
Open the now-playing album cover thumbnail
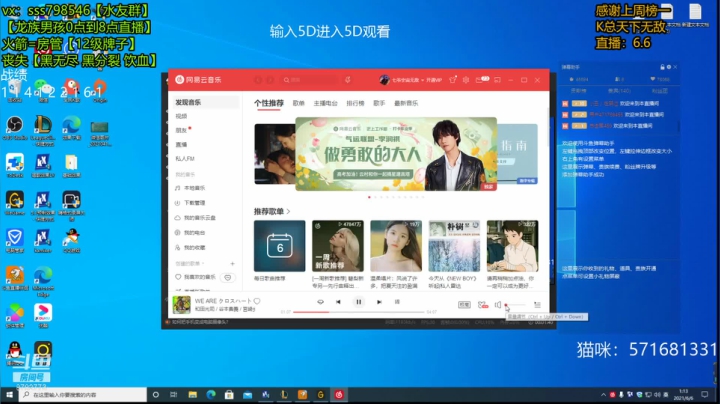[181, 304]
